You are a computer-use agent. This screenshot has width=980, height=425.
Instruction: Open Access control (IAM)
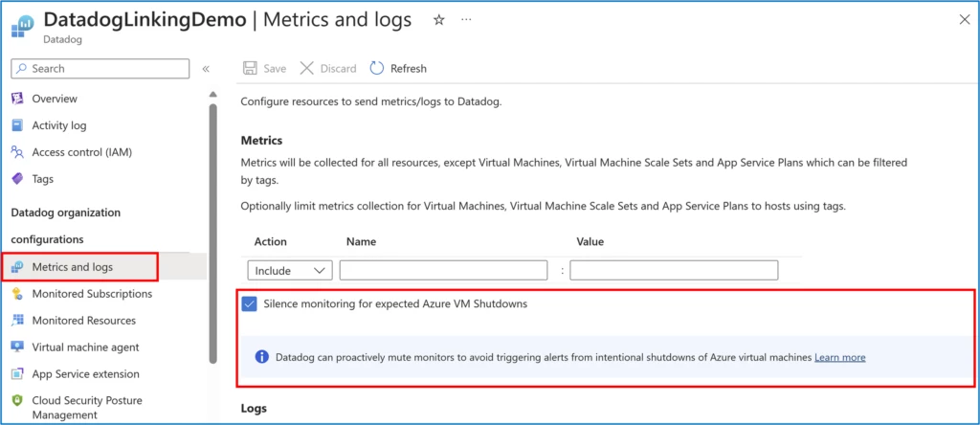click(x=82, y=152)
